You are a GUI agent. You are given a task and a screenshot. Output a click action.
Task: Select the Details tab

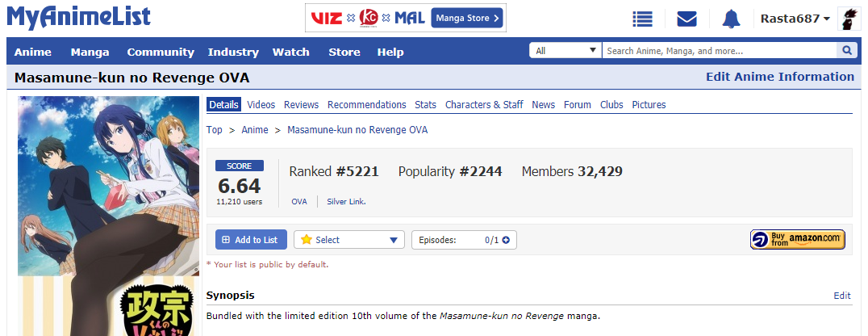click(223, 104)
